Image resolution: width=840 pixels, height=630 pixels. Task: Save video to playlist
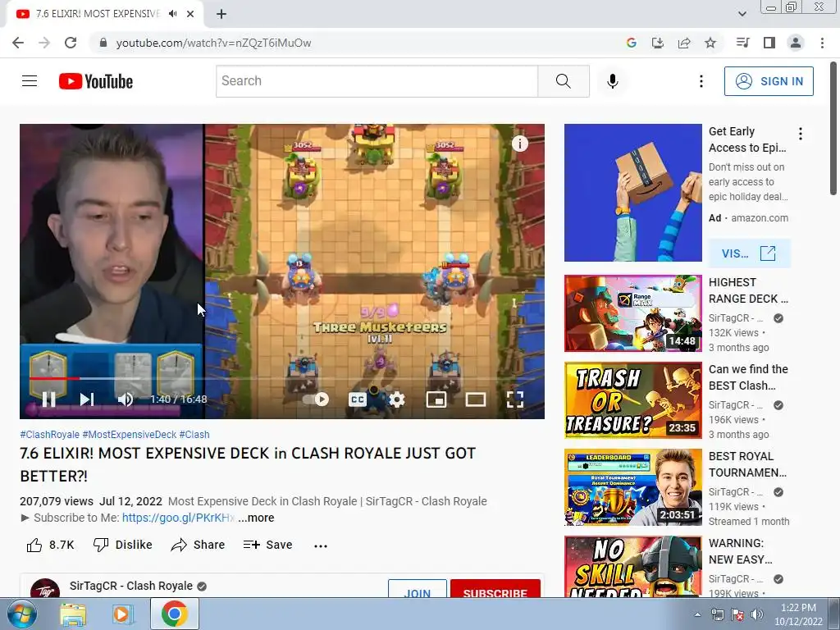[x=267, y=545]
